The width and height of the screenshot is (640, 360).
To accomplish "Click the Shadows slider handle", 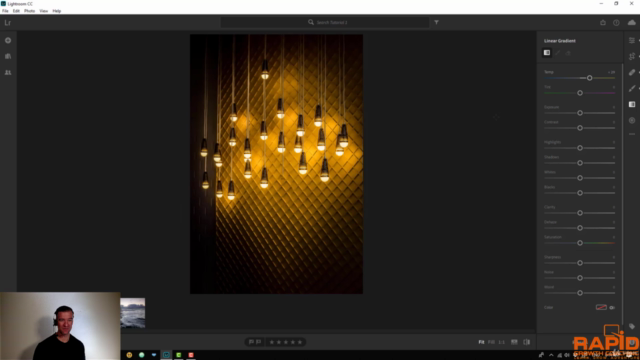I will tap(580, 163).
